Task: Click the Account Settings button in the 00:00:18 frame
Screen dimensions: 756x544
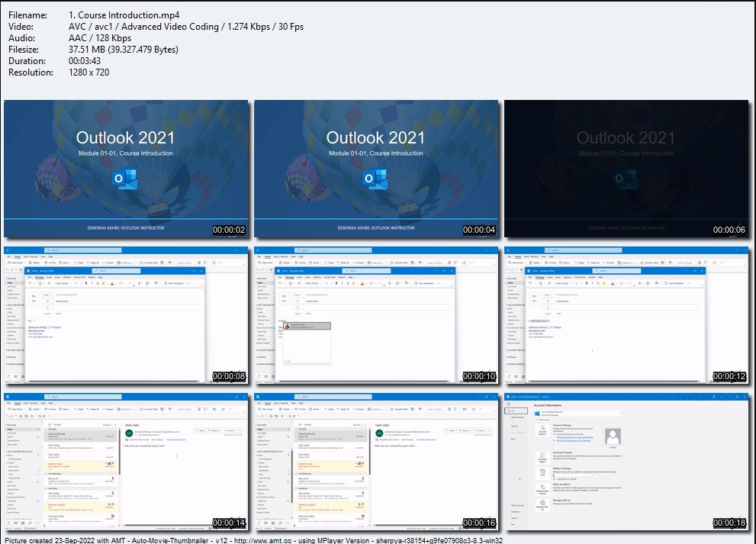Action: pyautogui.click(x=542, y=430)
